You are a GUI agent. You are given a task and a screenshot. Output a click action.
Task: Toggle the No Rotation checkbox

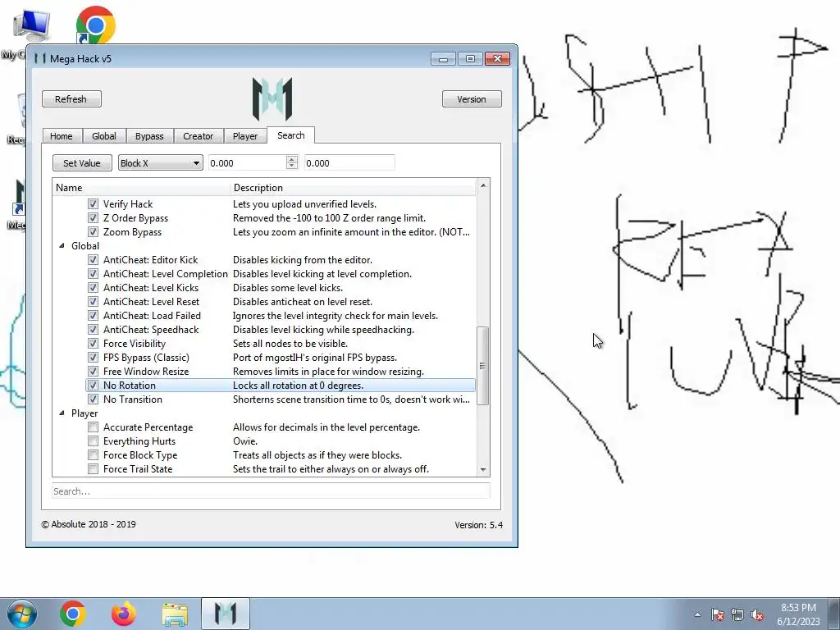[x=94, y=386]
